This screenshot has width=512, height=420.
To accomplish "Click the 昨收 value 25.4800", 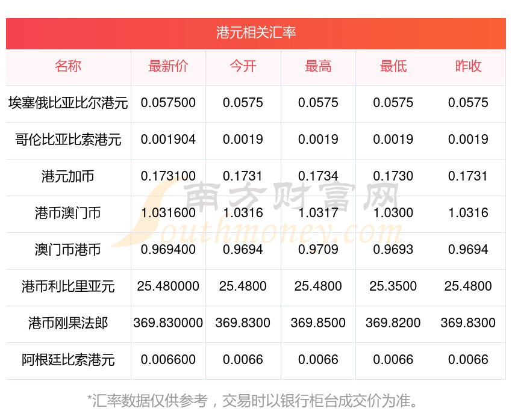I will click(x=468, y=286).
